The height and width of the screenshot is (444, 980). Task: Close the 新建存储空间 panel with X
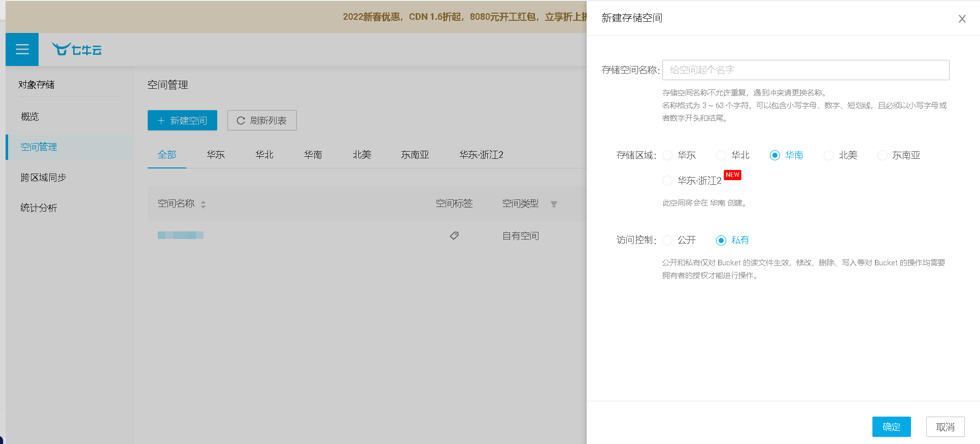(x=962, y=19)
